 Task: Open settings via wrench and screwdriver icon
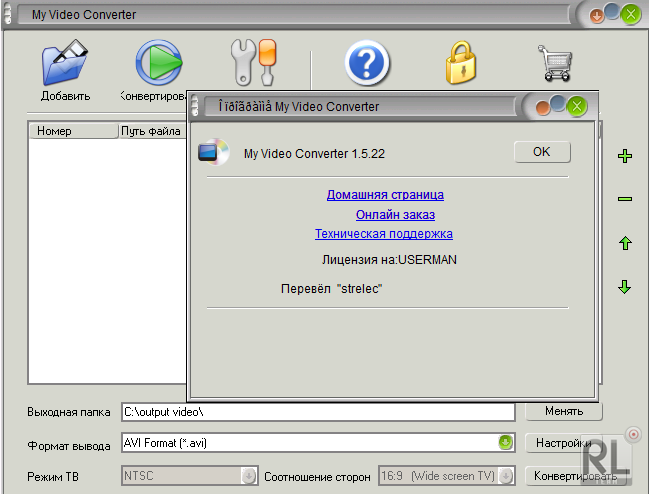pos(252,62)
